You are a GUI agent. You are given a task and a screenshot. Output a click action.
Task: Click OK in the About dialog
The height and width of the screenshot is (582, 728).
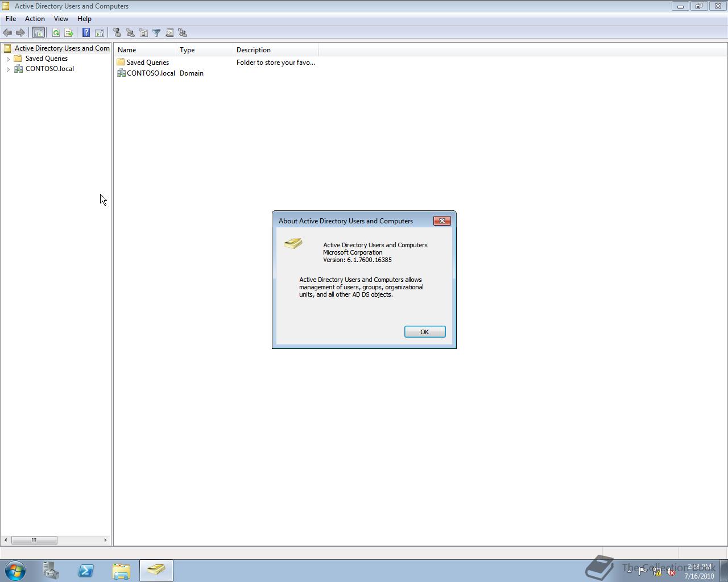[425, 332]
